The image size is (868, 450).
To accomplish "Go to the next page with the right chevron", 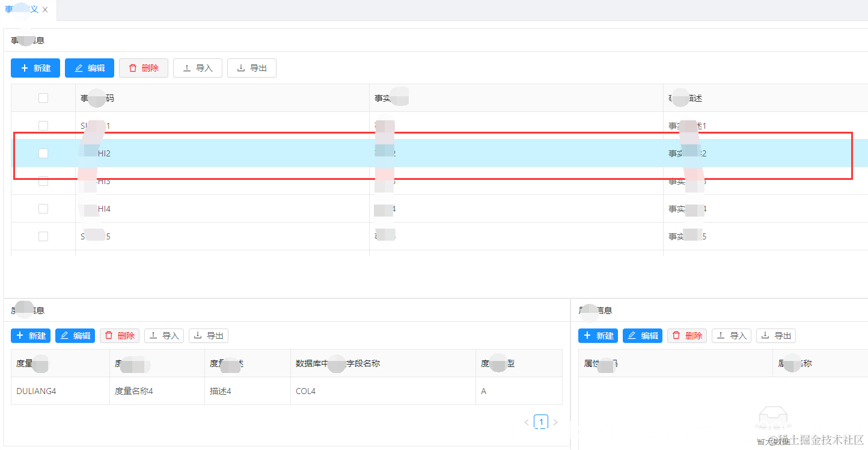I will [555, 422].
